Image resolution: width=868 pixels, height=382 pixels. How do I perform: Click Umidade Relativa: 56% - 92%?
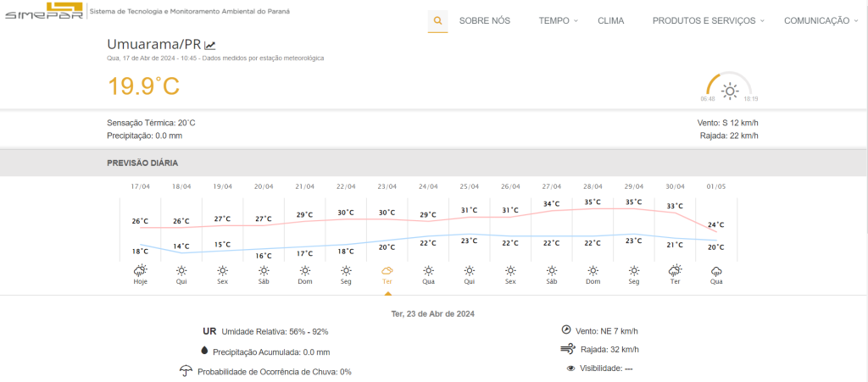tap(275, 332)
